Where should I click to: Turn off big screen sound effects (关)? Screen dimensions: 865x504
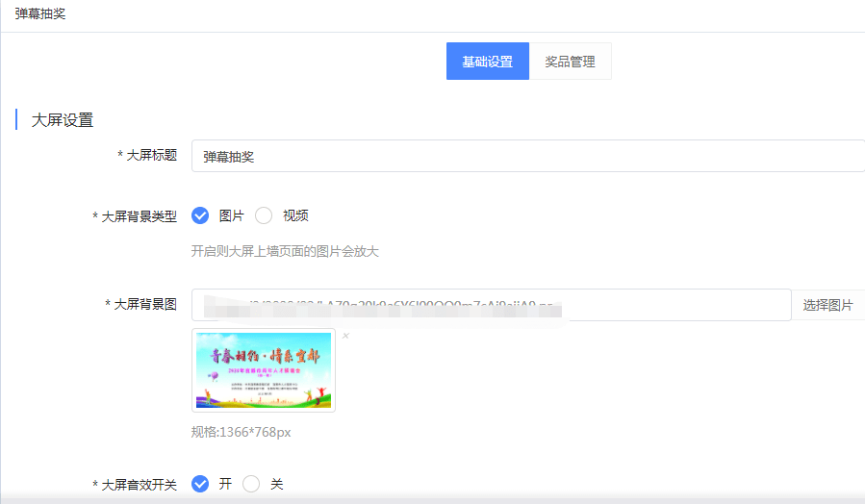coord(252,484)
